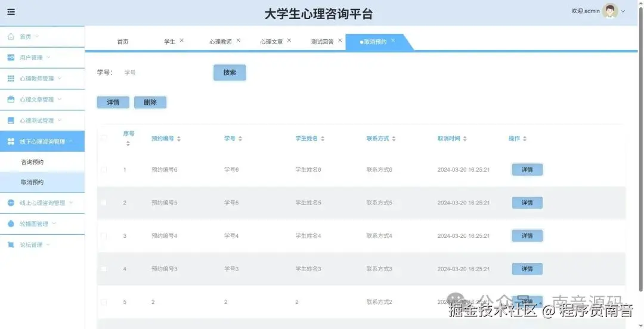
Task: Check the row 5 checkbox
Action: pos(104,302)
